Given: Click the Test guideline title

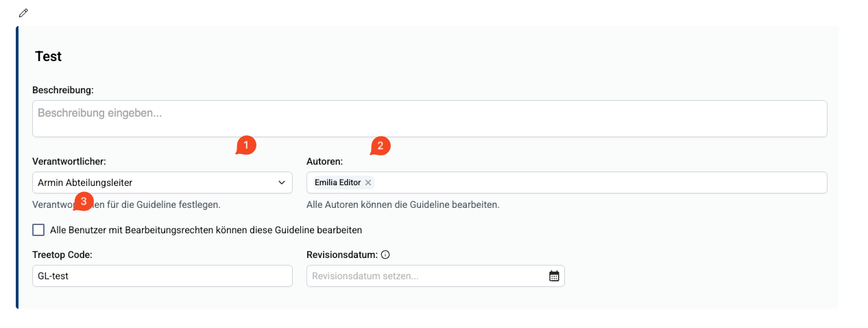Looking at the screenshot, I should tap(49, 57).
